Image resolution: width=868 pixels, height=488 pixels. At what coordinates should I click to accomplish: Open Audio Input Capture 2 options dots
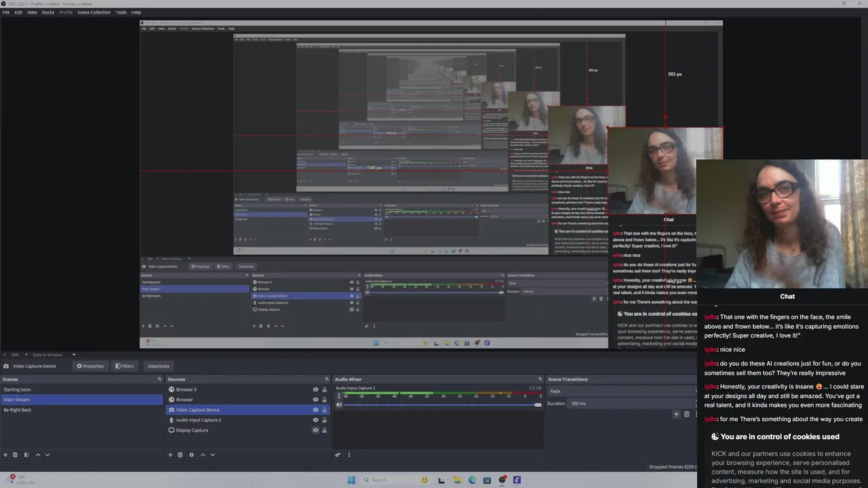point(339,396)
